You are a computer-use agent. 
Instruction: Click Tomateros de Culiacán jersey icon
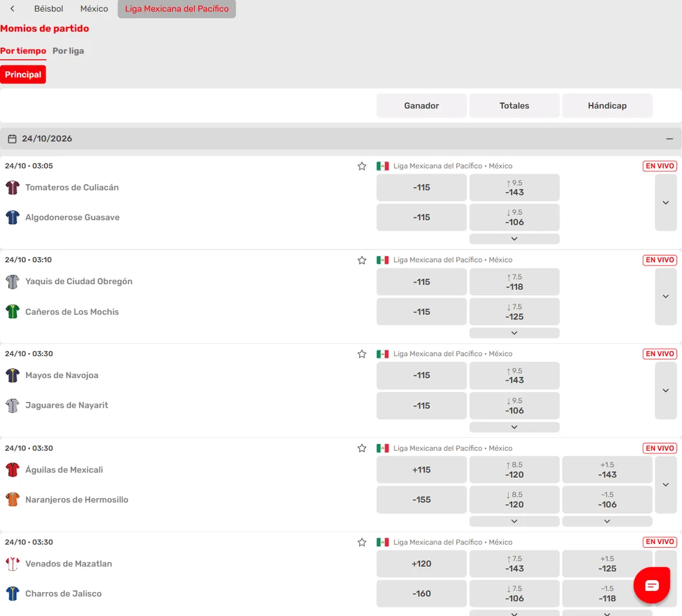coord(13,187)
